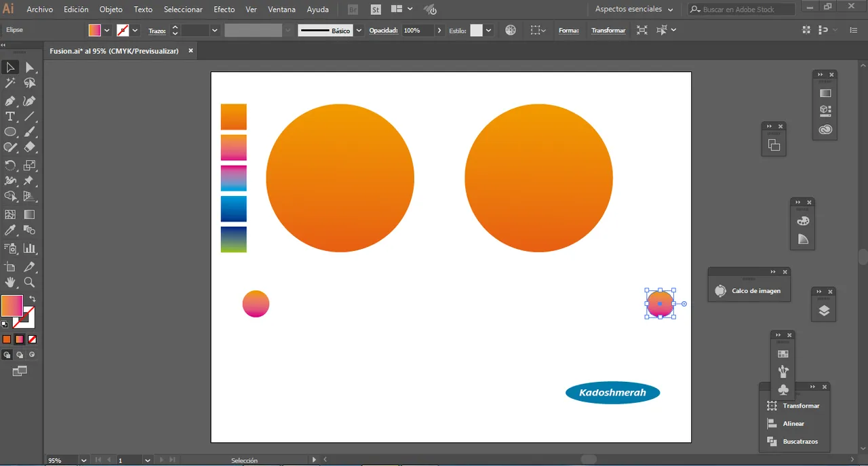The height and width of the screenshot is (466, 868).
Task: Select the Pen tool
Action: point(10,101)
